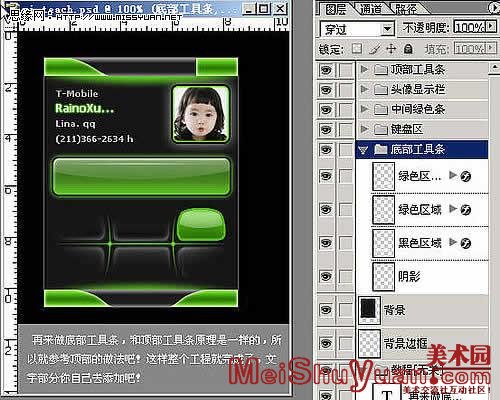Click the lock position move icon
Viewport: 500px width, 400px height.
click(x=391, y=49)
